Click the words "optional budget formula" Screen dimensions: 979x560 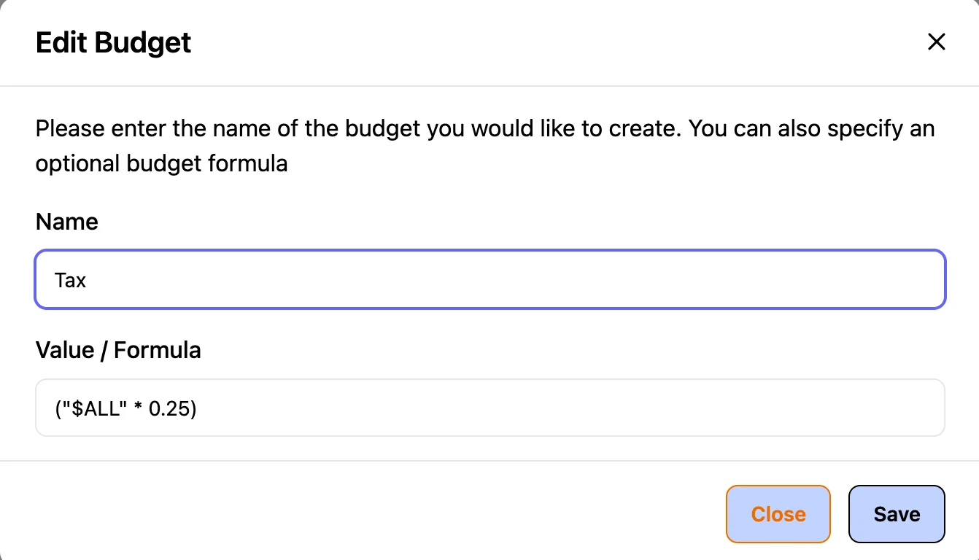[x=161, y=163]
